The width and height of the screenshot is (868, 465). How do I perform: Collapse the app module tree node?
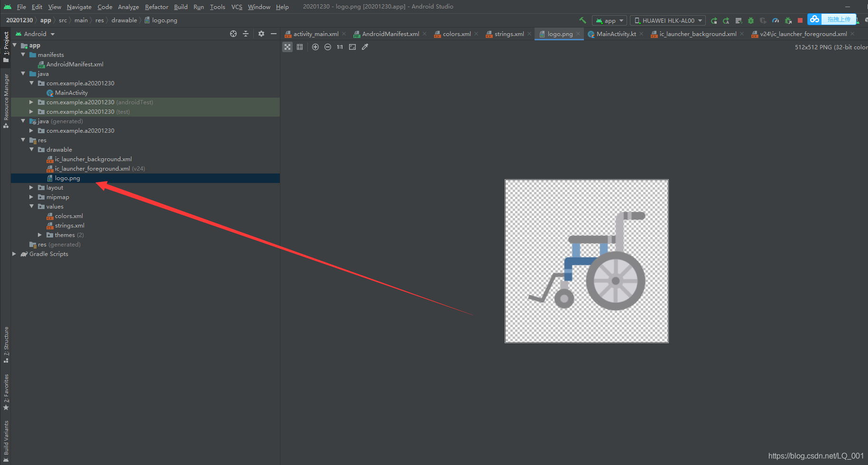click(15, 45)
